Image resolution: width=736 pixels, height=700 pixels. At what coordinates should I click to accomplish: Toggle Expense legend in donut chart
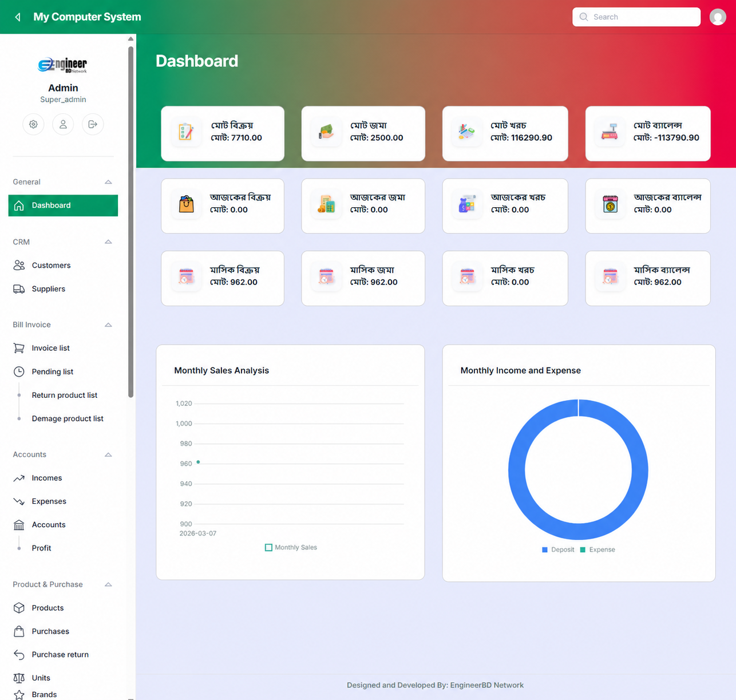(x=597, y=549)
